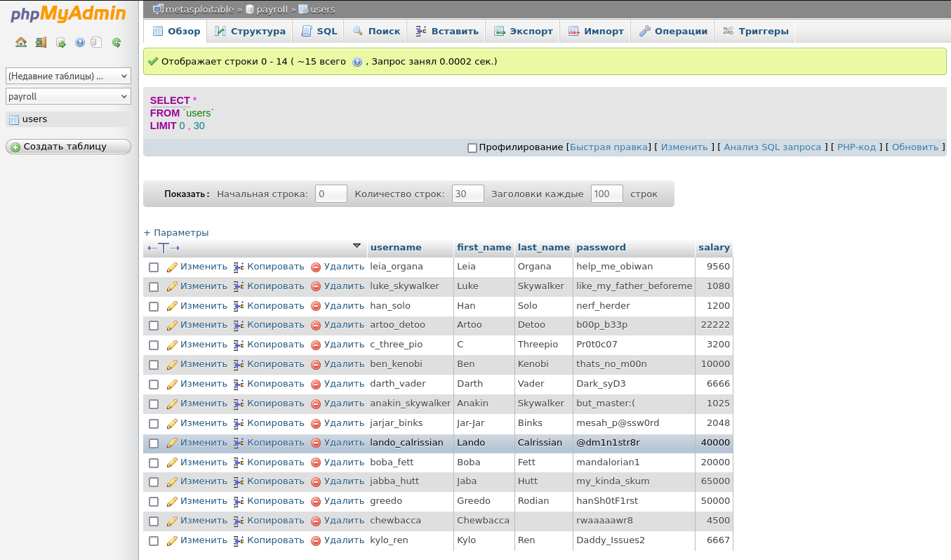Tick the checkbox for leia_organa row
This screenshot has height=560, width=951.
(x=154, y=267)
